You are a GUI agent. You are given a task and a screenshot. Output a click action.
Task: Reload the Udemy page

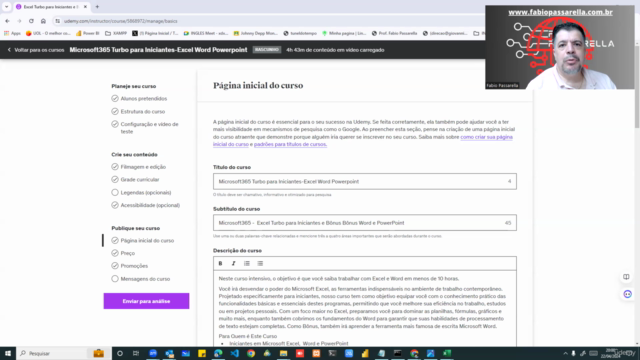(x=31, y=21)
